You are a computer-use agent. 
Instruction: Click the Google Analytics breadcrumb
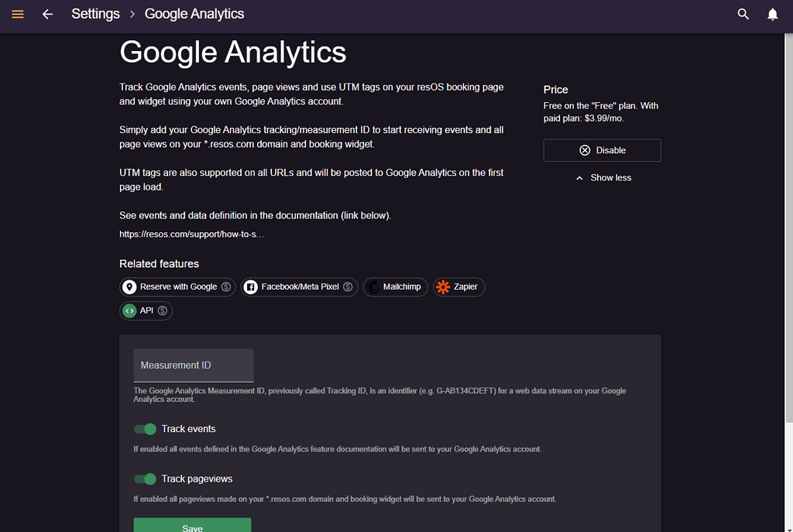[x=194, y=14]
